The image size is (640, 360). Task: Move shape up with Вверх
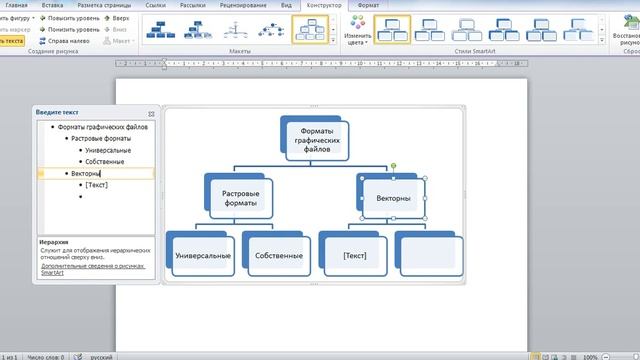(117, 18)
